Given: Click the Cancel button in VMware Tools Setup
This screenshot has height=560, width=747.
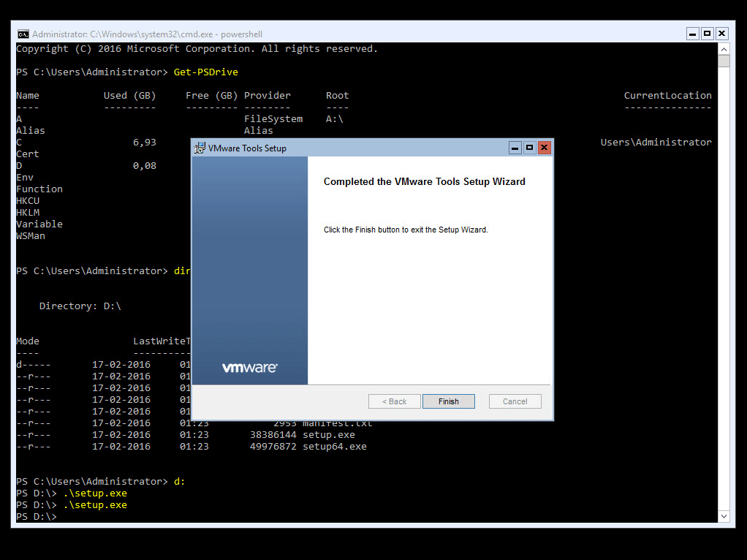Looking at the screenshot, I should [x=515, y=401].
